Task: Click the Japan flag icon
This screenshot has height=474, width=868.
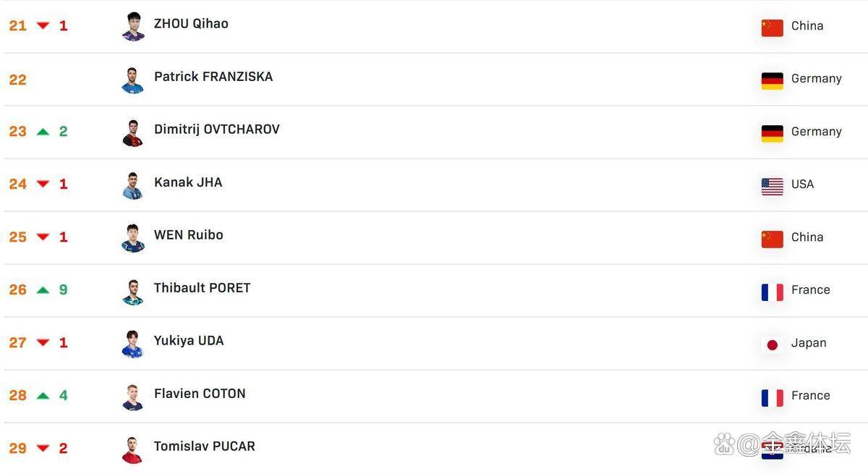Action: point(772,344)
